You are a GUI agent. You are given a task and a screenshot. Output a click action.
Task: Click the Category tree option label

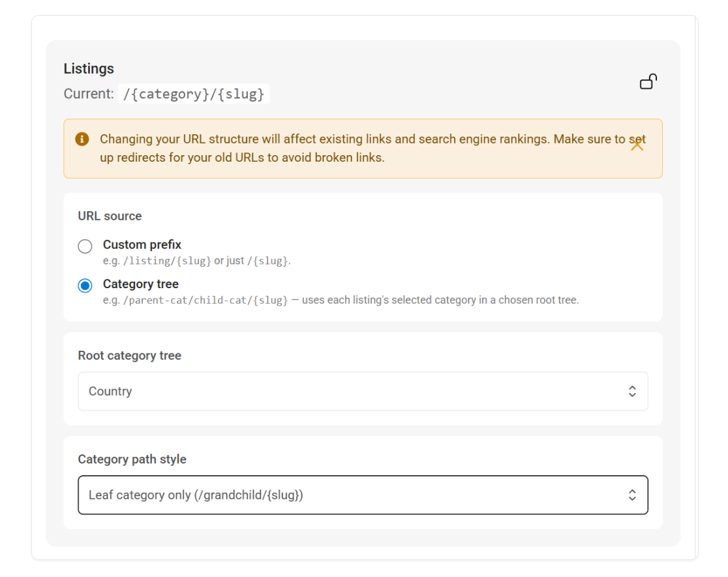click(x=141, y=284)
